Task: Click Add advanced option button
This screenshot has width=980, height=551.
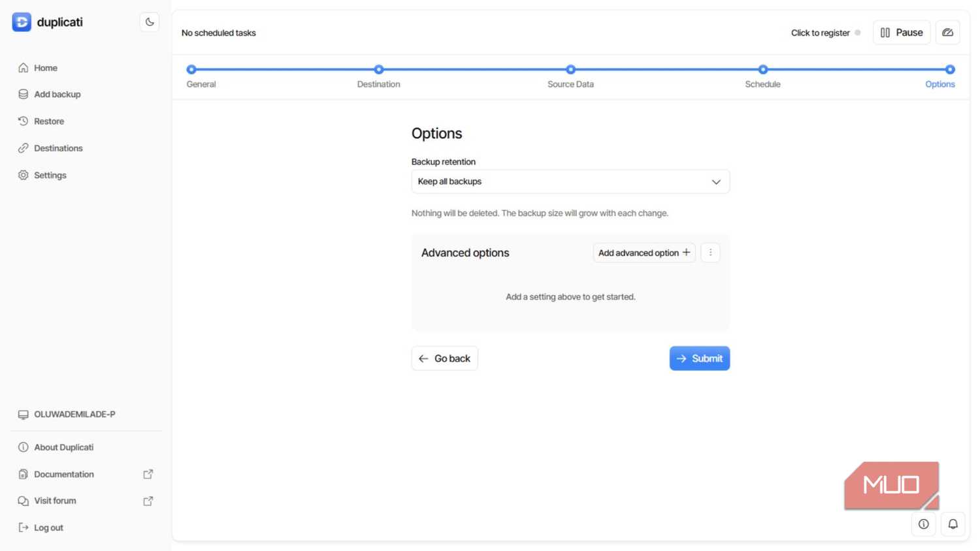Action: click(x=644, y=253)
